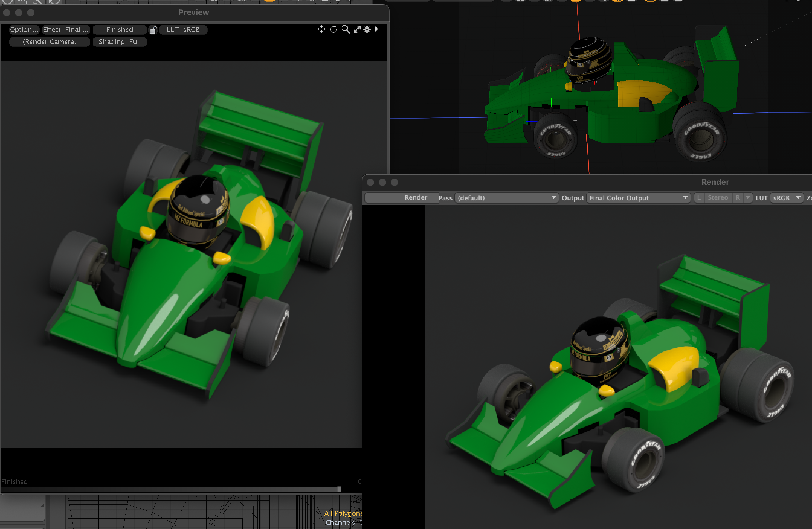Image resolution: width=812 pixels, height=529 pixels.
Task: Select the pan tool in the Preview header
Action: (x=321, y=29)
